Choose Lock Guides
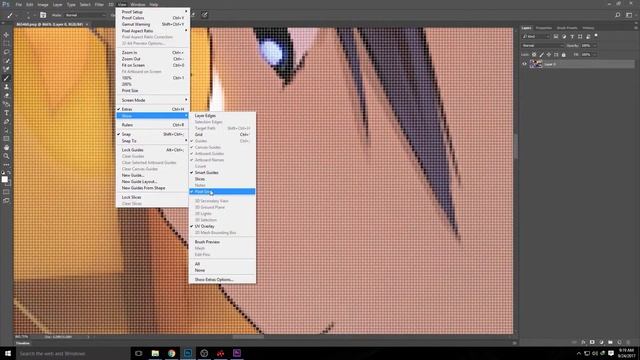The height and width of the screenshot is (360, 640). pyautogui.click(x=153, y=150)
